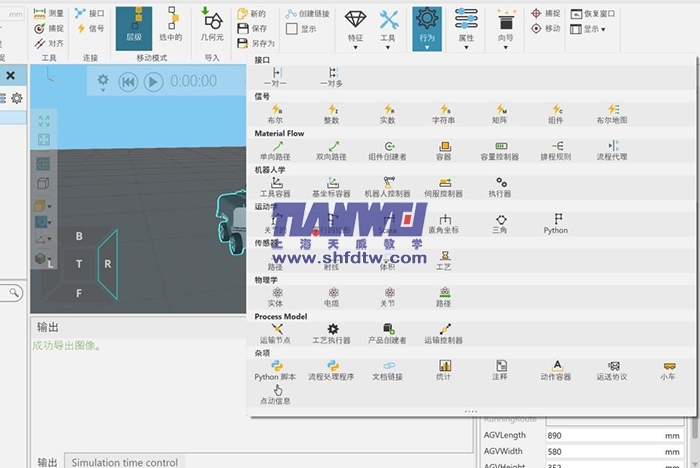Image resolution: width=700 pixels, height=468 pixels.
Task: Choose the 单向路径 Material Flow icon
Action: point(277,150)
